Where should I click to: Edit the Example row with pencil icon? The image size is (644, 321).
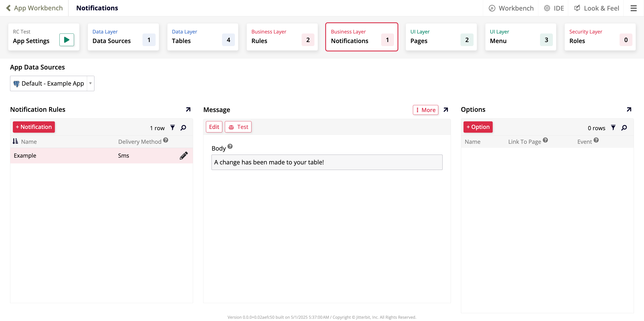pos(184,156)
